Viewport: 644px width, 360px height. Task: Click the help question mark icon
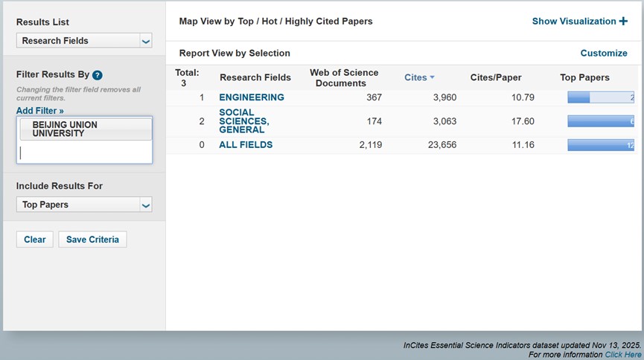98,75
